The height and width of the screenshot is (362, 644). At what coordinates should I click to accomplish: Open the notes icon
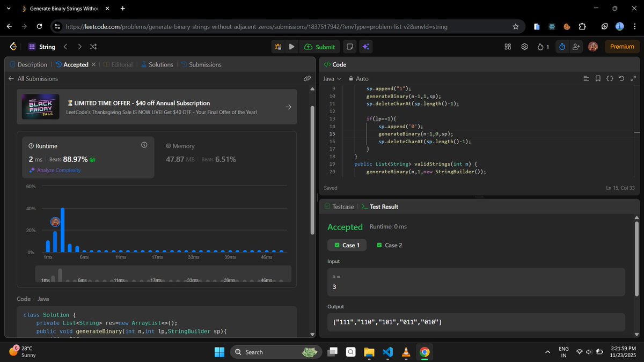[x=350, y=47]
